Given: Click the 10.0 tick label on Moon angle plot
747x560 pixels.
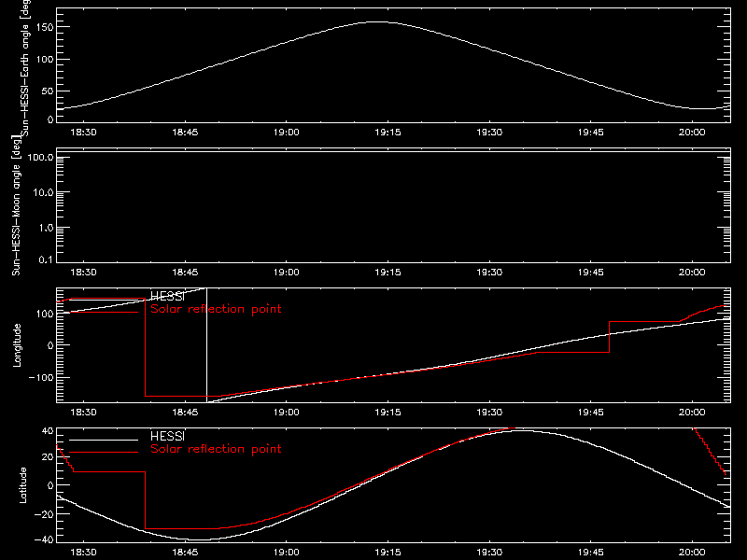Looking at the screenshot, I should (x=43, y=193).
